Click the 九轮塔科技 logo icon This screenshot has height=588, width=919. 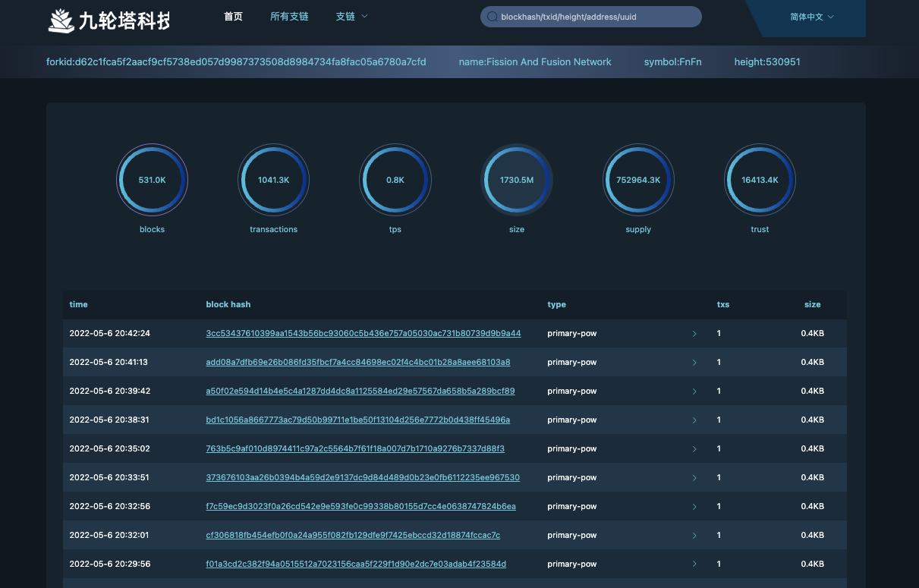point(61,20)
